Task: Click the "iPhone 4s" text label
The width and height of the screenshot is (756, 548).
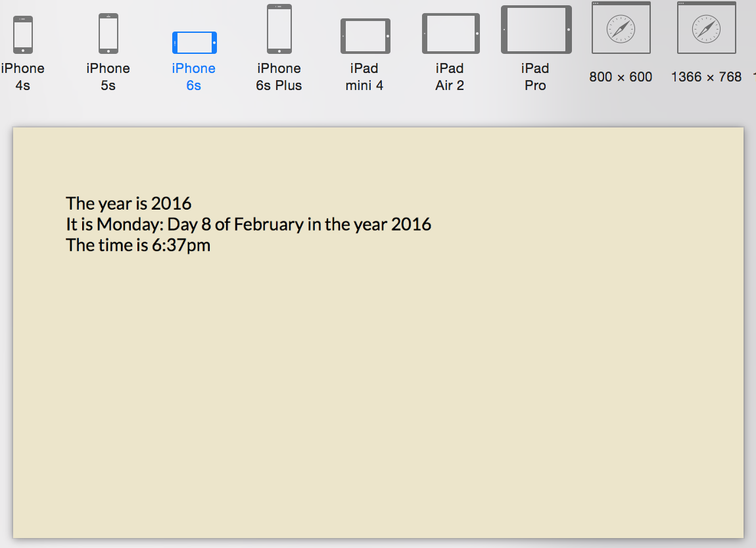Action: (23, 77)
